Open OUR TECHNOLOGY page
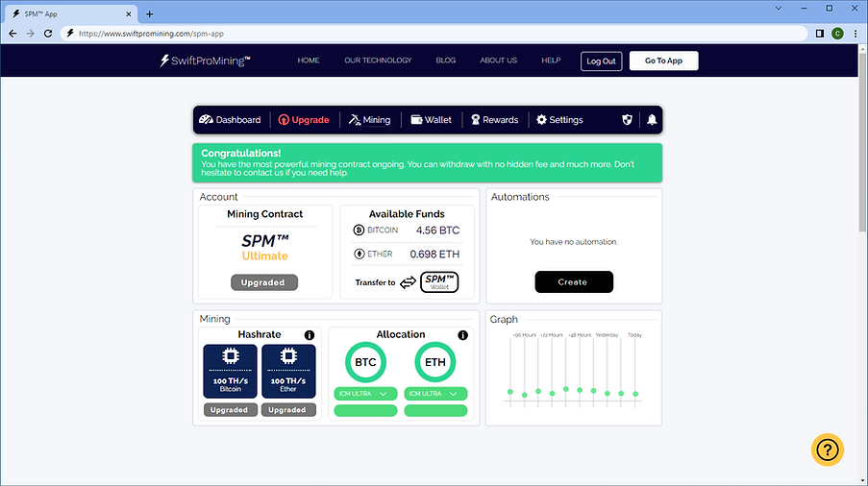This screenshot has height=486, width=868. click(x=378, y=61)
